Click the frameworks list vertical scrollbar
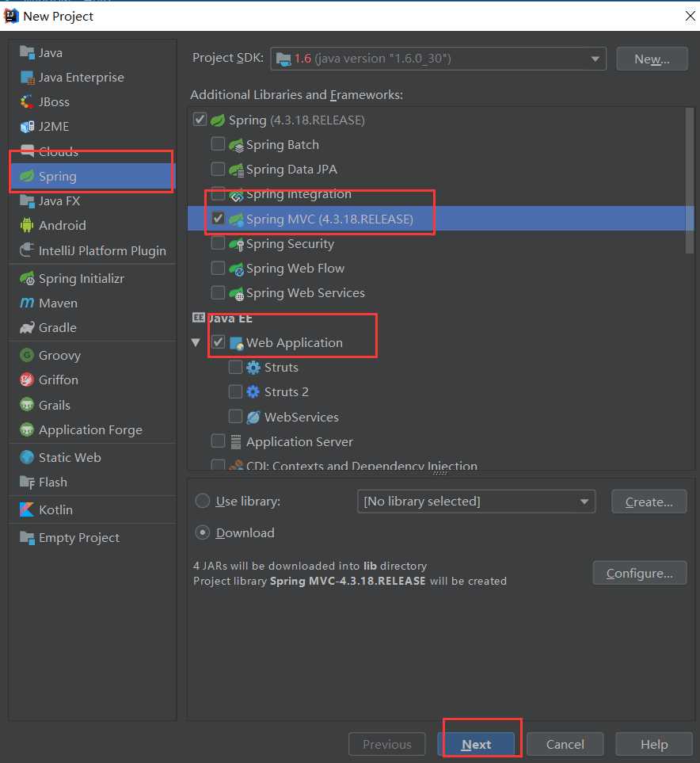The height and width of the screenshot is (763, 700). (x=689, y=181)
